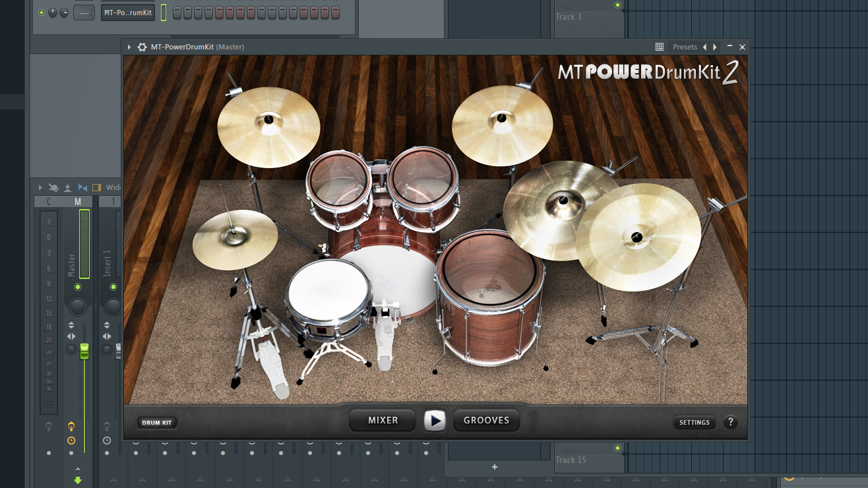Open the mixer layout dropdown showing Wide

pyautogui.click(x=113, y=188)
